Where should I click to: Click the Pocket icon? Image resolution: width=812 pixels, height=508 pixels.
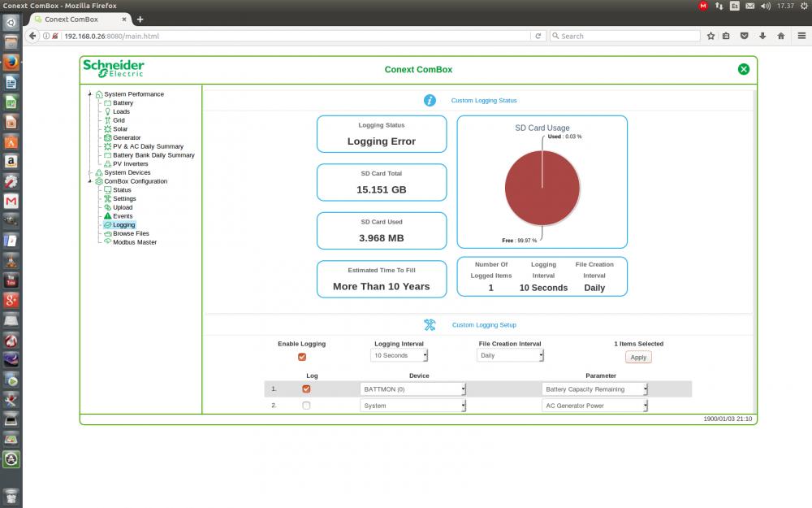pos(744,36)
